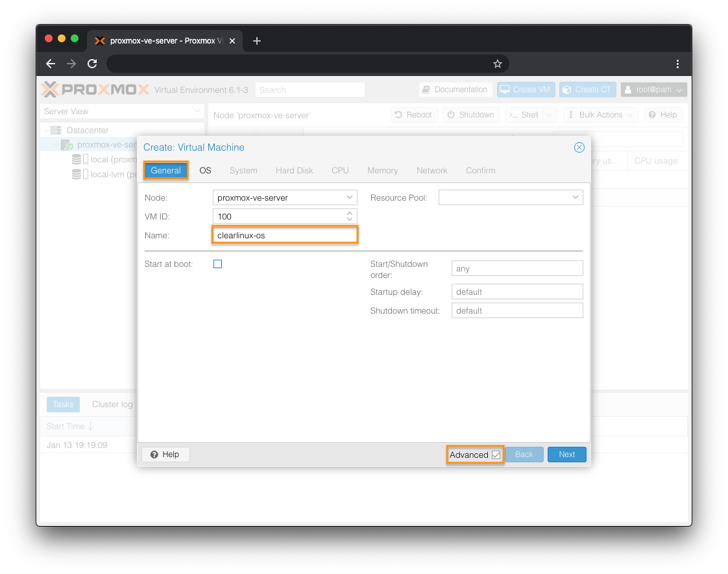Switch to the Hard Disk tab
The width and height of the screenshot is (728, 574).
tap(295, 171)
